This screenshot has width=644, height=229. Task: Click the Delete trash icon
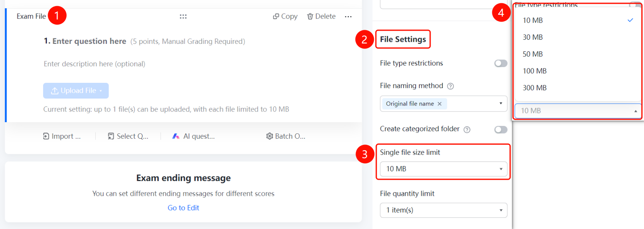[x=310, y=17]
